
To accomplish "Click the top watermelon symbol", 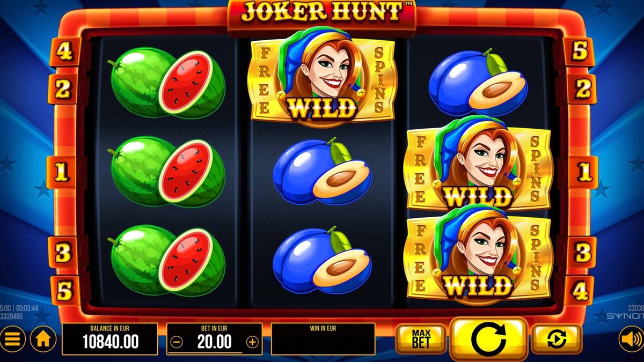I will click(168, 83).
